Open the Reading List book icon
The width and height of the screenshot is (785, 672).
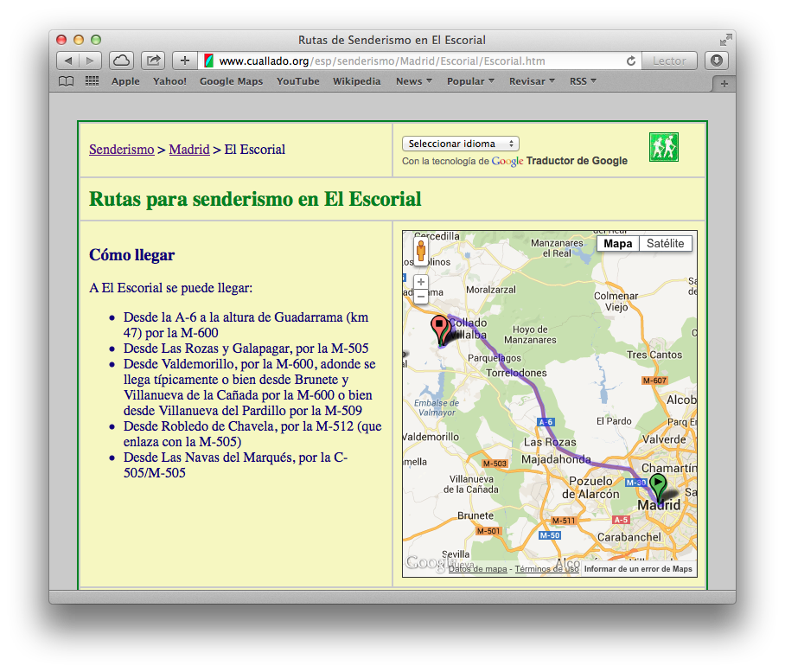click(66, 81)
